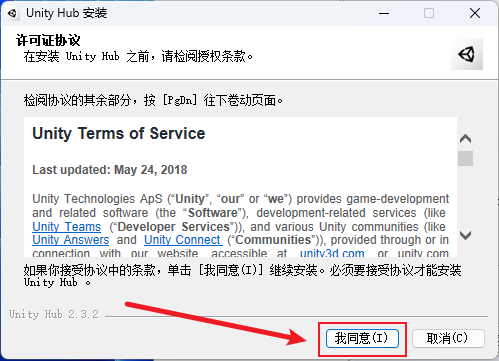Click the 'Unity Terms of Service' heading
Screen dimensions: 499x361
pos(119,134)
